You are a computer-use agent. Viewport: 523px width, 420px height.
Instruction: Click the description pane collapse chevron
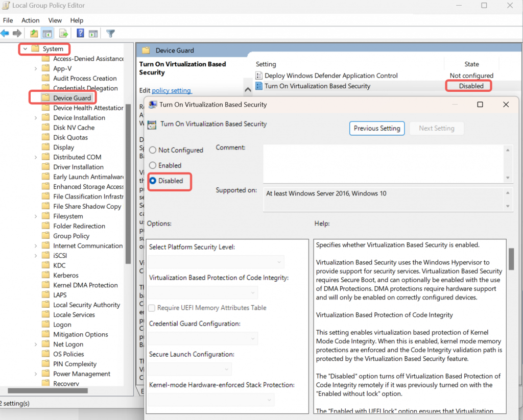point(248,89)
